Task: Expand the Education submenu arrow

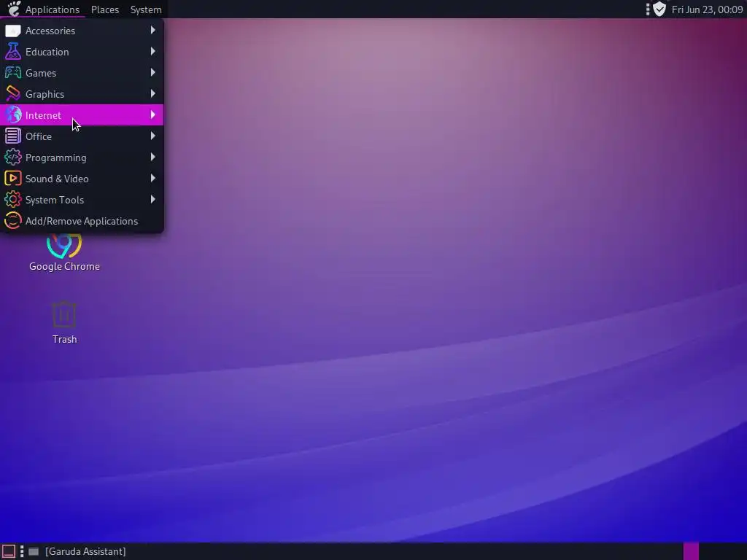Action: pyautogui.click(x=153, y=51)
